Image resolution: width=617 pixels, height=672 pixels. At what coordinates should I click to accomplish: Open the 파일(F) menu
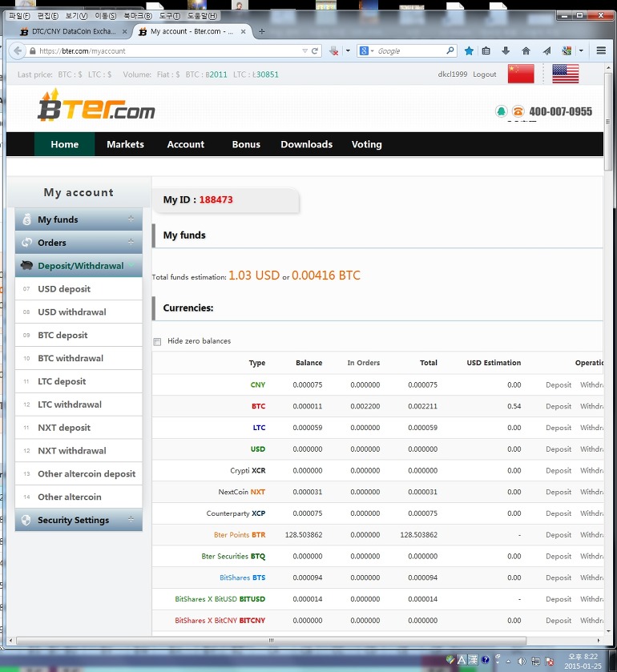(x=19, y=16)
